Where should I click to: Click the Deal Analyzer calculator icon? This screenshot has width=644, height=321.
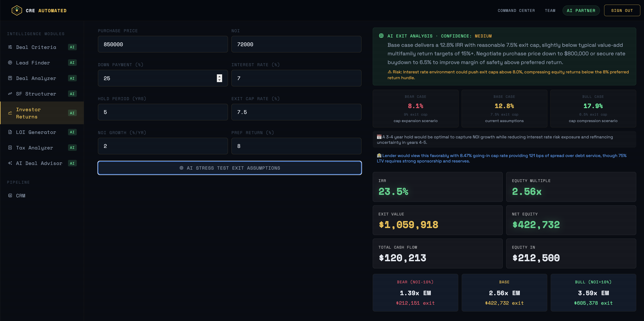(10, 78)
